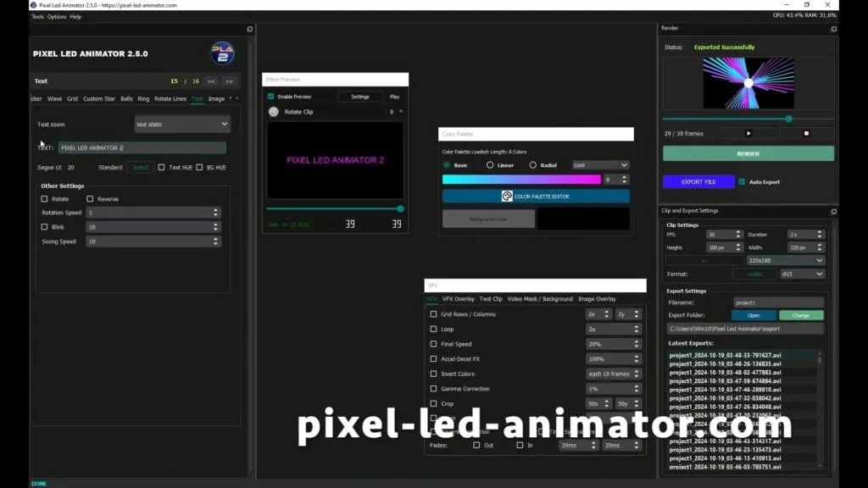Select the Linear palette radio button
Screen dimensions: 868x488
pyautogui.click(x=490, y=165)
